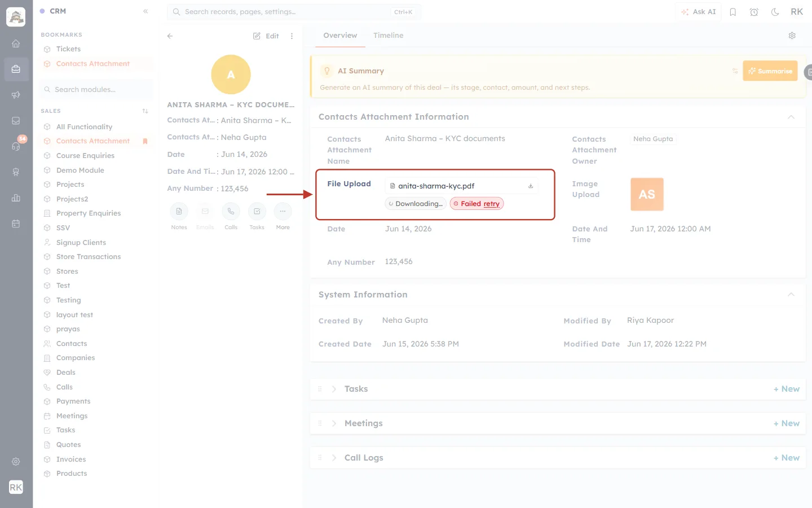812x508 pixels.
Task: Open overview settings gear icon
Action: [x=792, y=36]
